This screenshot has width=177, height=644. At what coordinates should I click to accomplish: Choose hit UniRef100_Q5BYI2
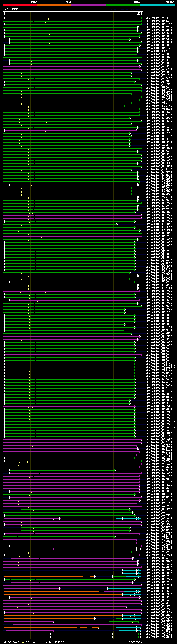point(159,115)
